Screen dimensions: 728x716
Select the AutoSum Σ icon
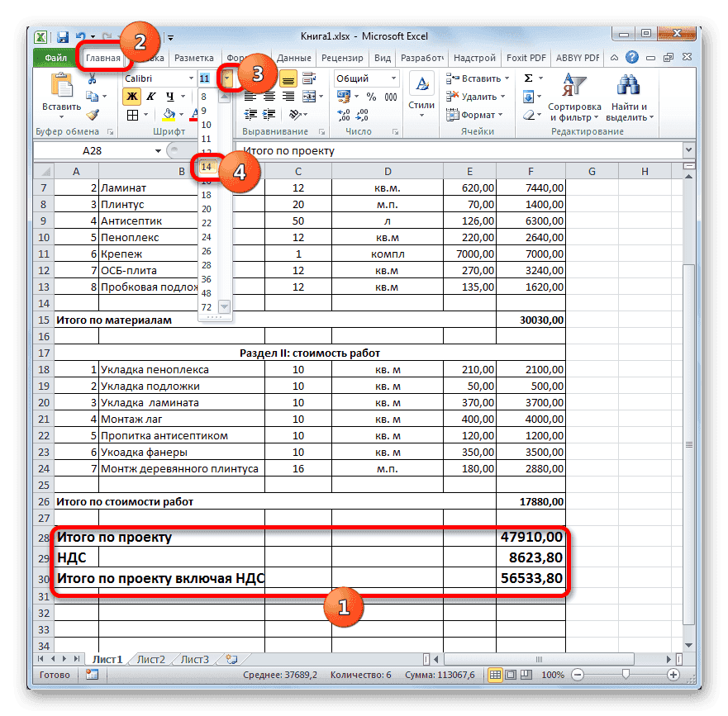coord(527,77)
